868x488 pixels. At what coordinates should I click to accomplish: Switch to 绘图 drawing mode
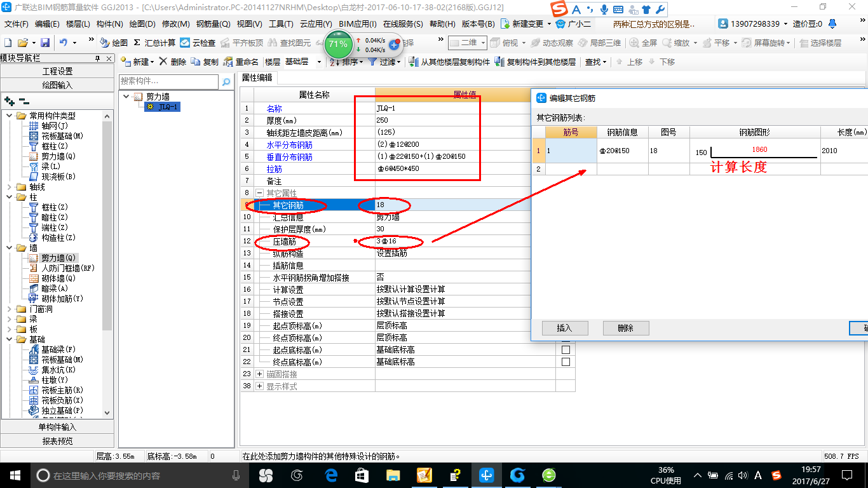(x=114, y=43)
